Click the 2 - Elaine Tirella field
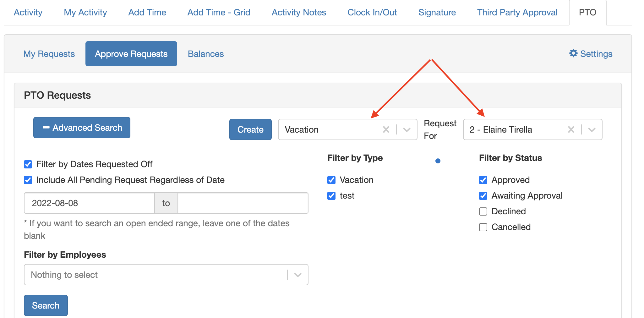Viewport: 644px width, 318px height. pyautogui.click(x=532, y=129)
